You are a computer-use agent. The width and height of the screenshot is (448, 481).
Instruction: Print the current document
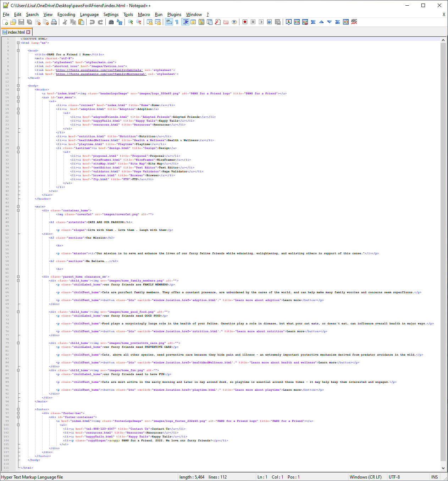(53, 22)
